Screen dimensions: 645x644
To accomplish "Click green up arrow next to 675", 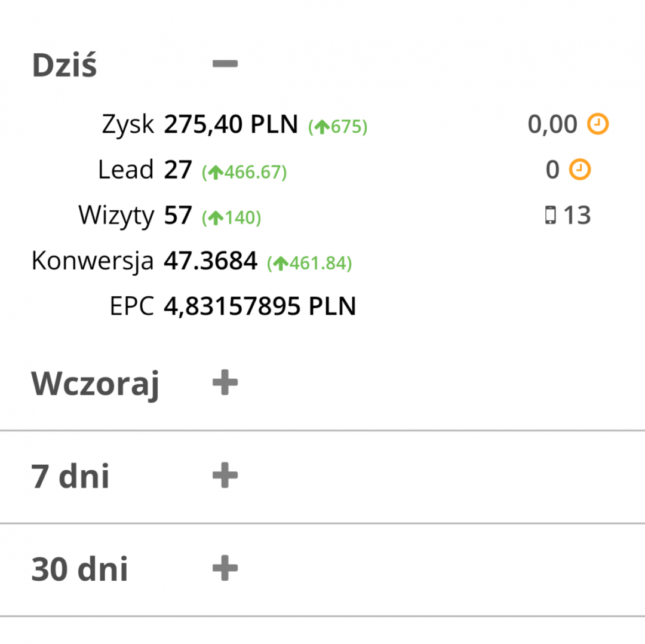I will 322,127.
